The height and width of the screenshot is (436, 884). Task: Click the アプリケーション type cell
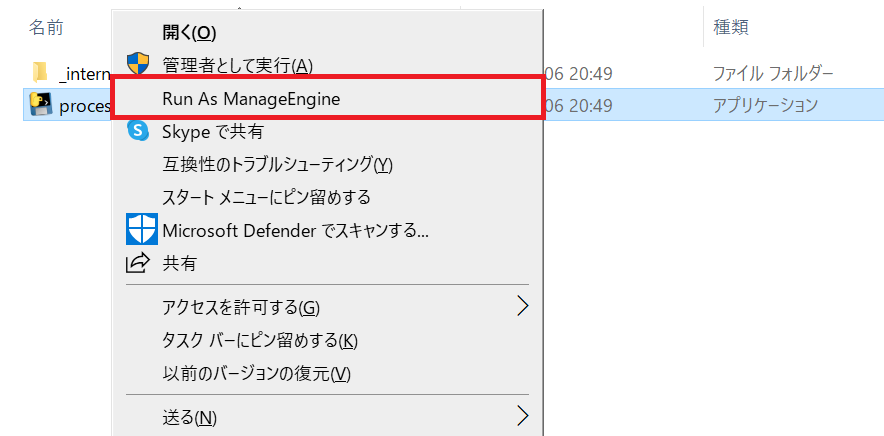(x=765, y=104)
